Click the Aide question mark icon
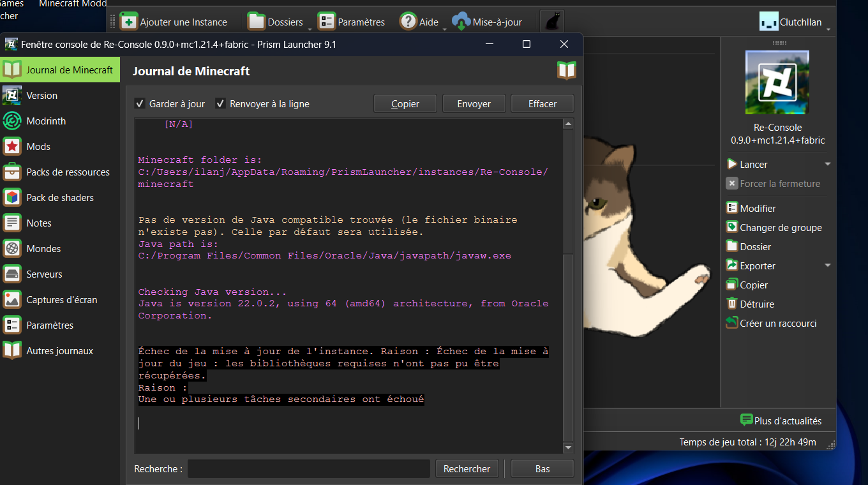Image resolution: width=868 pixels, height=485 pixels. pos(408,22)
